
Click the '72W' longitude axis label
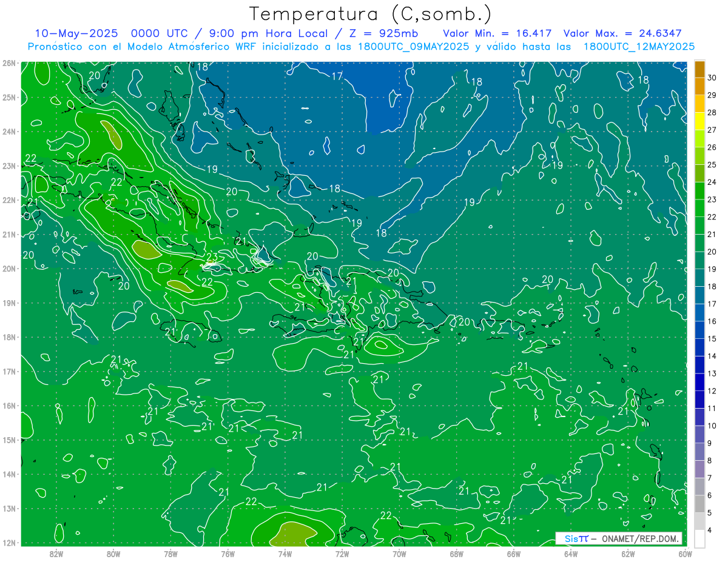click(x=342, y=554)
